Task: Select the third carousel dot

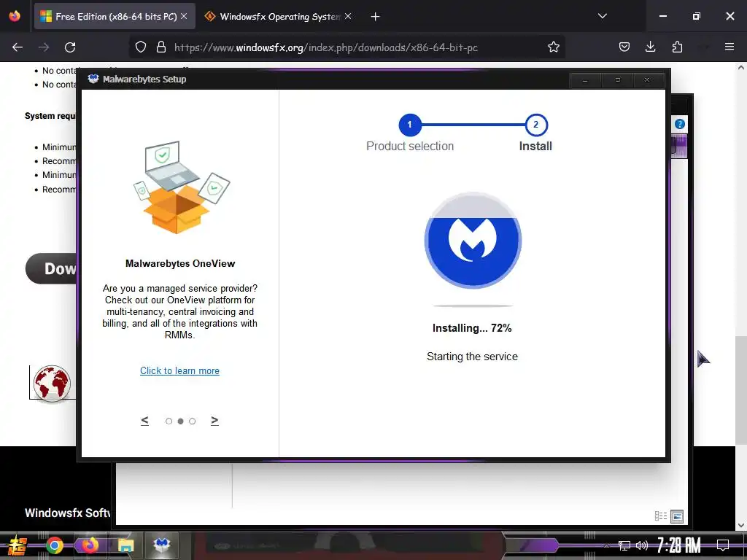Action: pos(192,421)
